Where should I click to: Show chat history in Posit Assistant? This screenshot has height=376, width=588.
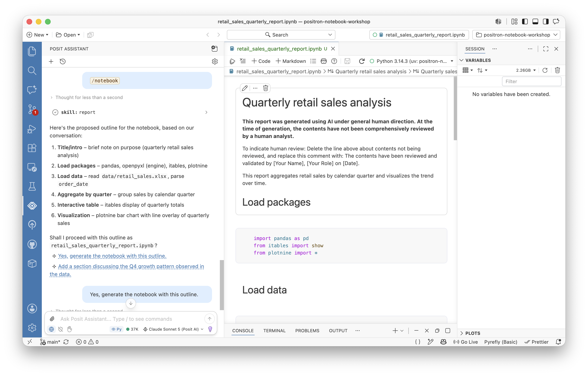pyautogui.click(x=63, y=61)
